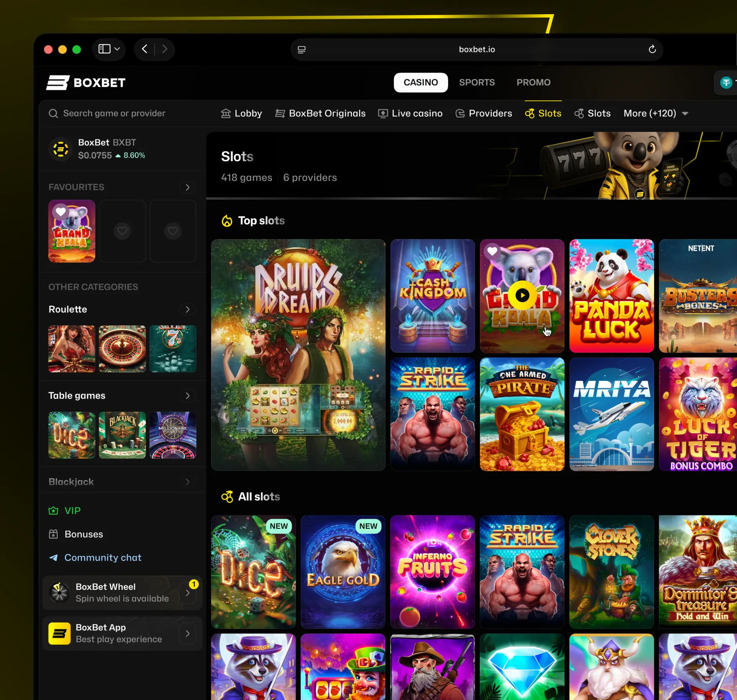Open Cash Kingdom slot game

pyautogui.click(x=433, y=296)
